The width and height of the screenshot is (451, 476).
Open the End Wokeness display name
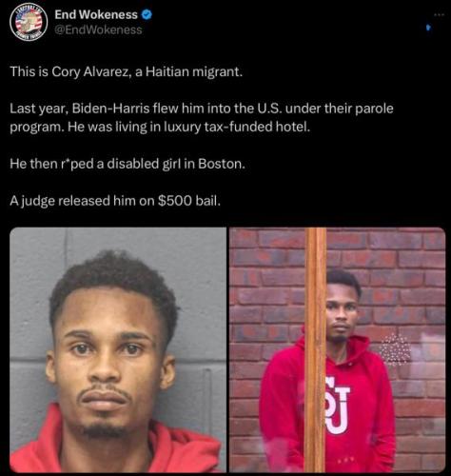click(x=96, y=14)
